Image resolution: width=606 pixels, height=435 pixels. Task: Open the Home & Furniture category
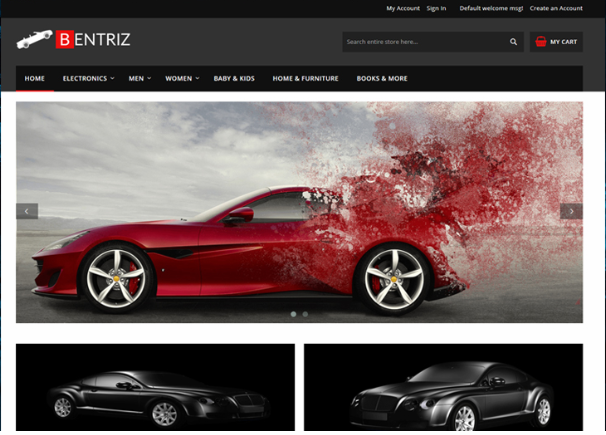click(x=305, y=78)
